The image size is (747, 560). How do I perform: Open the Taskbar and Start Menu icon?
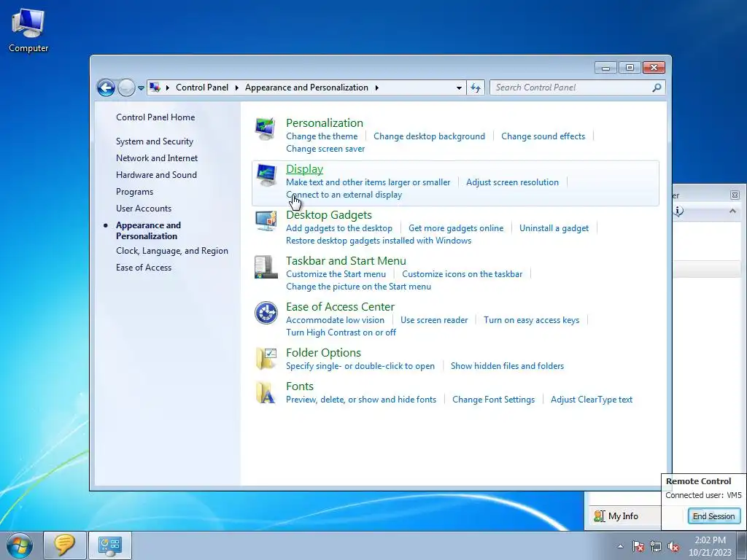(x=266, y=267)
